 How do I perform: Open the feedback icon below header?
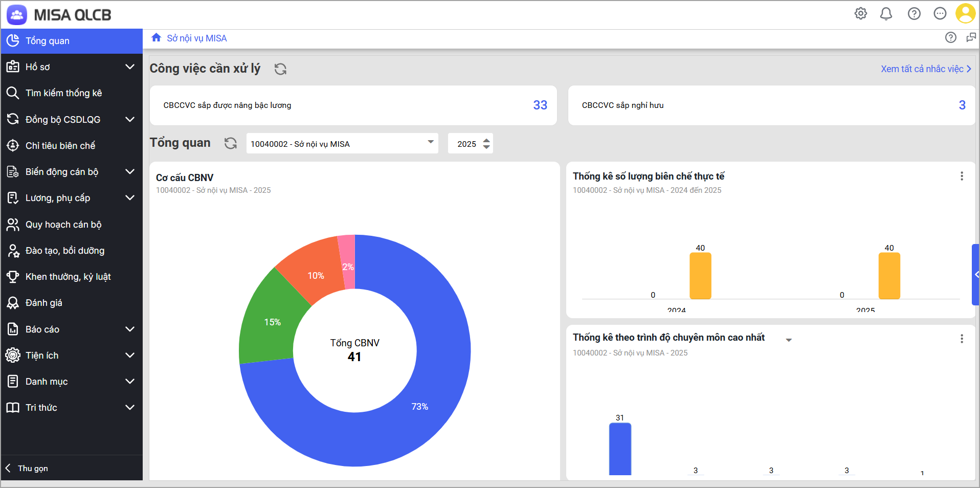pos(971,38)
